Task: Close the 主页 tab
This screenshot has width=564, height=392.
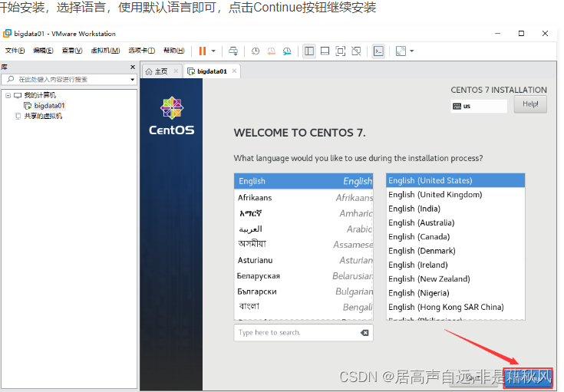Action: click(176, 71)
